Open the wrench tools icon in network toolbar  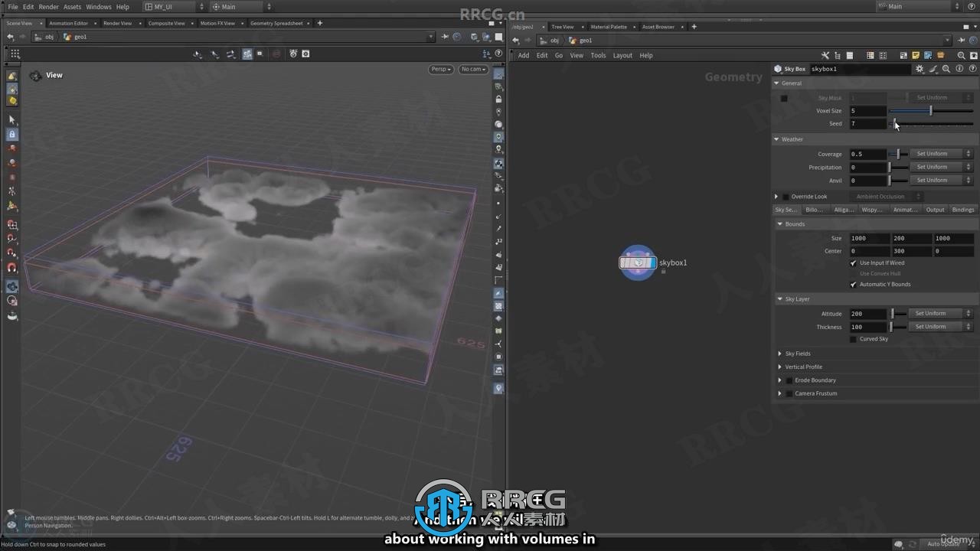tap(825, 55)
